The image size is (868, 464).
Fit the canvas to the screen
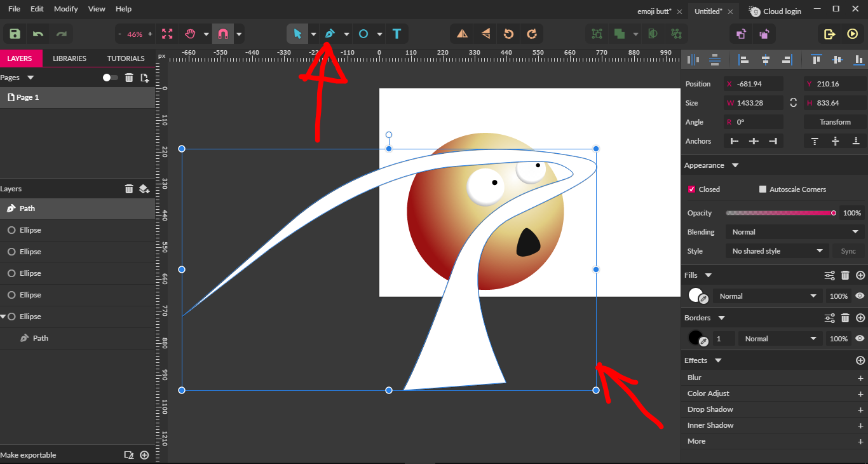coord(167,34)
